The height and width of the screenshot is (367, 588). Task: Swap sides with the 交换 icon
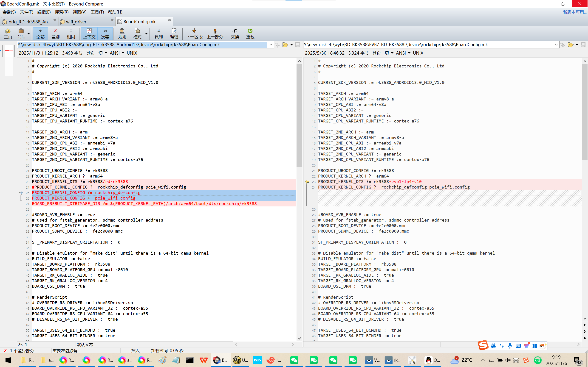pyautogui.click(x=235, y=33)
